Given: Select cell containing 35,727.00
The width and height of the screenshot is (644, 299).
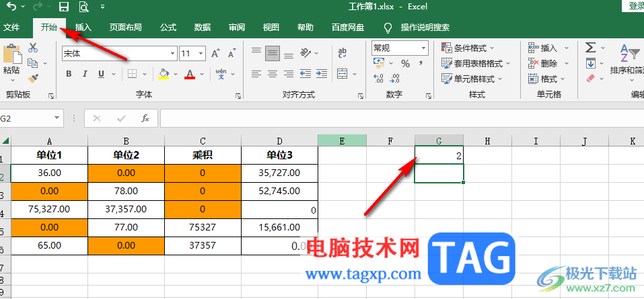Looking at the screenshot, I should (280, 173).
